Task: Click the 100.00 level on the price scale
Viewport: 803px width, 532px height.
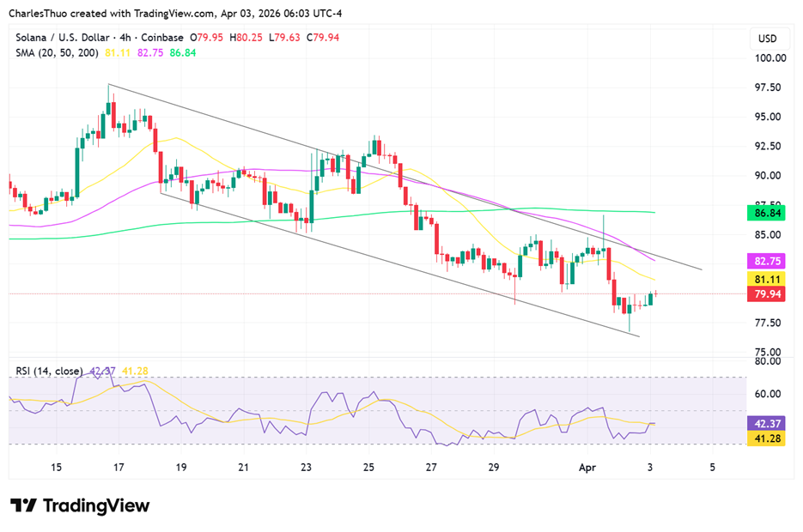Action: [770, 58]
